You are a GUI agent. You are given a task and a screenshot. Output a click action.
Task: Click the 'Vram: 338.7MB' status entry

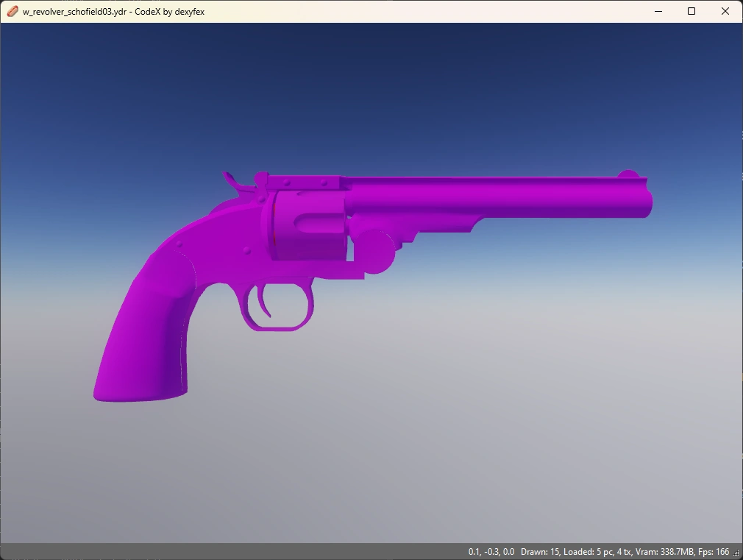coord(665,552)
